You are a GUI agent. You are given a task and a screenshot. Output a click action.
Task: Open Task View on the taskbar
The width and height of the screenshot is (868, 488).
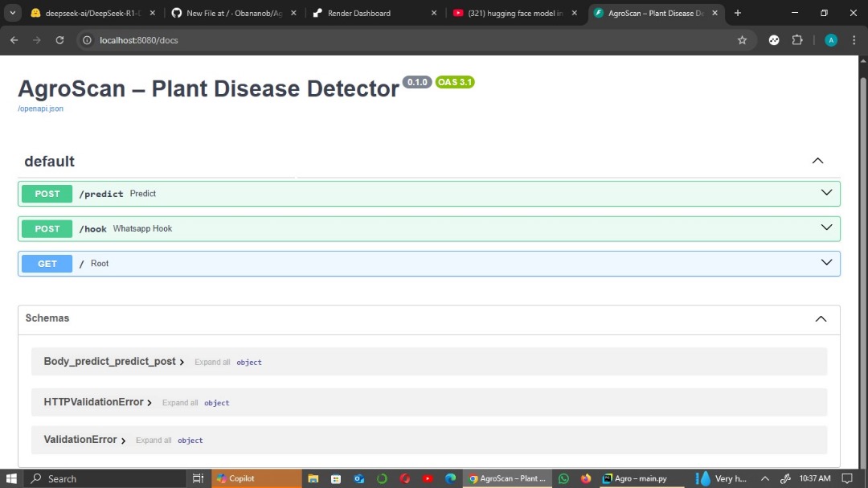tap(199, 478)
